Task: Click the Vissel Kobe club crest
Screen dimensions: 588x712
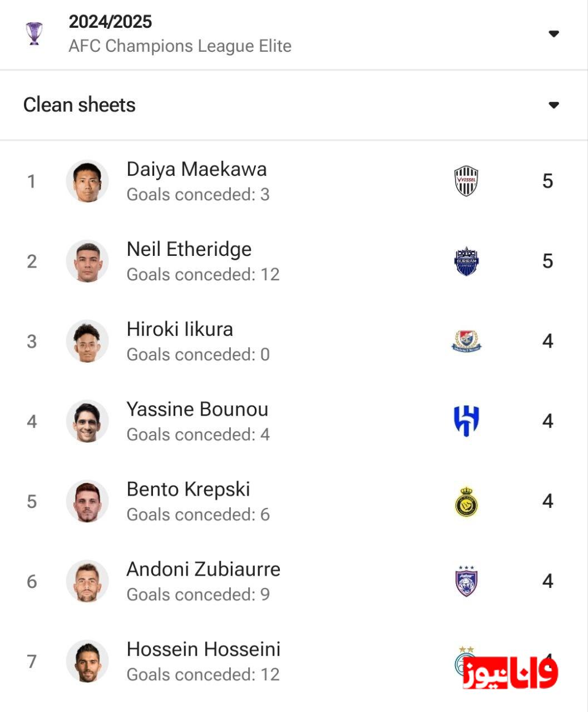Action: (466, 181)
